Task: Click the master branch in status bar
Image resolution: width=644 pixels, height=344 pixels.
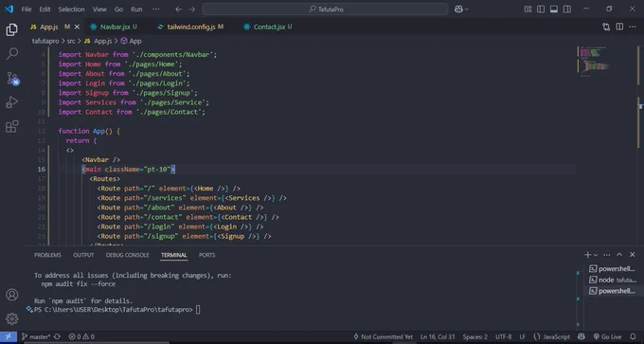Action: click(x=35, y=336)
